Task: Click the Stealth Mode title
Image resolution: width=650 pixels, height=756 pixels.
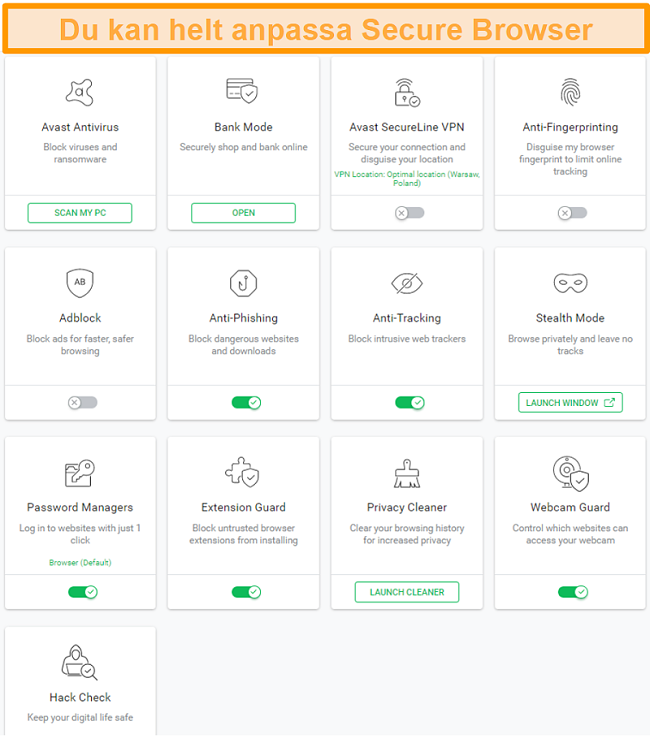Action: pyautogui.click(x=570, y=318)
